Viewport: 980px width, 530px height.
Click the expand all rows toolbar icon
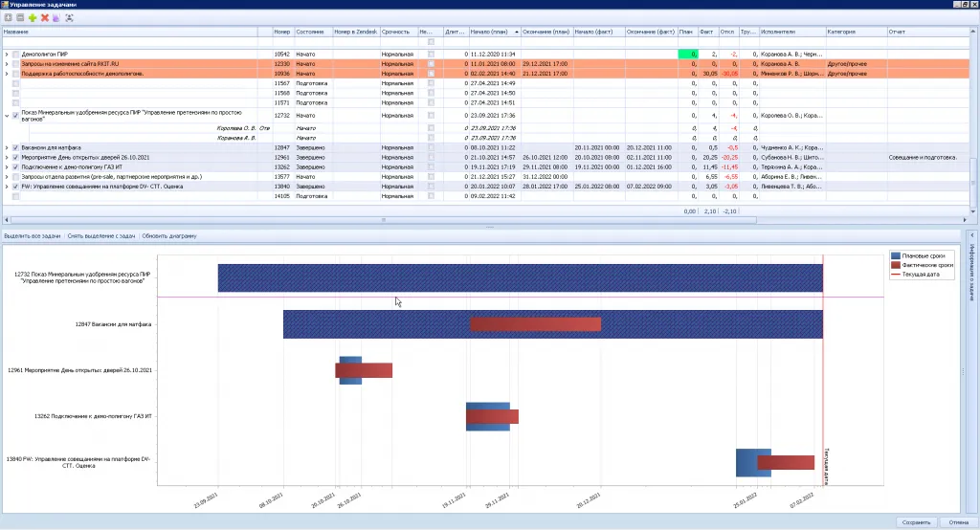[8, 18]
